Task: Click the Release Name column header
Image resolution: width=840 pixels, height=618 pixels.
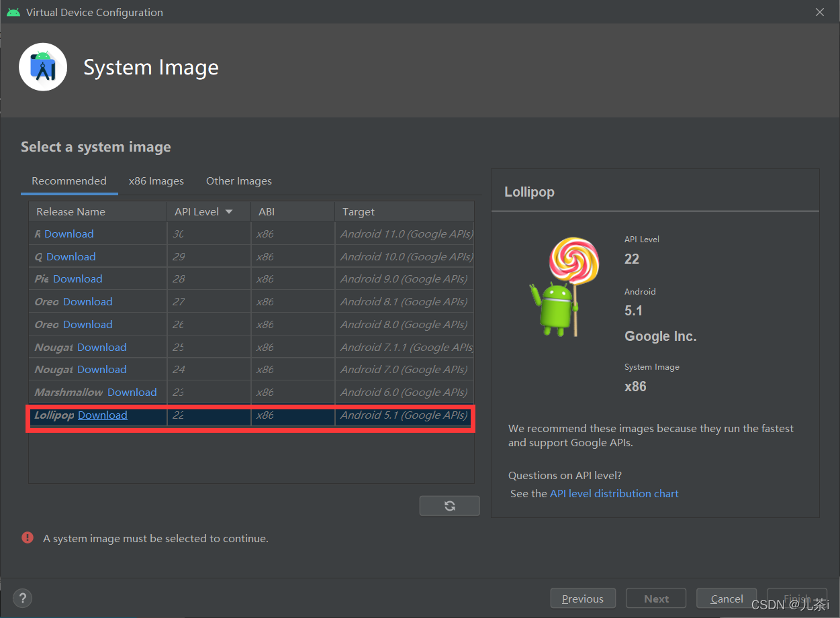Action: click(97, 212)
